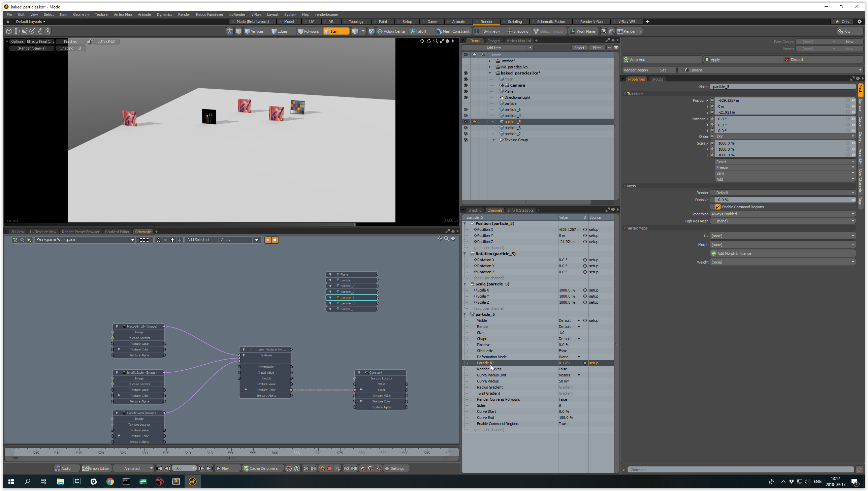Toggle visibility of the Plane item
The width and height of the screenshot is (868, 491).
pos(466,91)
